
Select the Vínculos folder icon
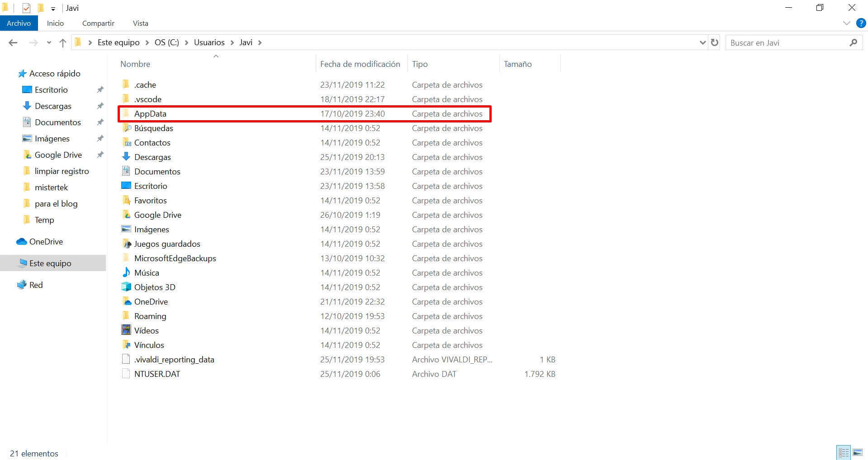click(x=126, y=344)
